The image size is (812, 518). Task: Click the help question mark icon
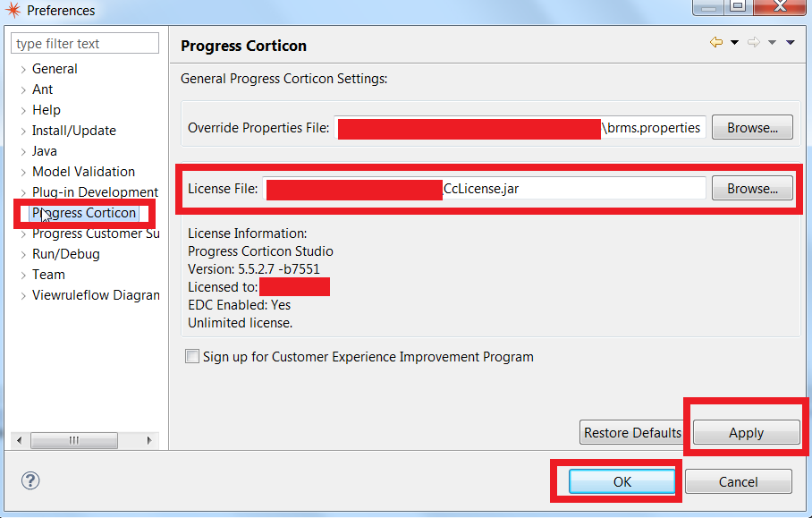(30, 480)
